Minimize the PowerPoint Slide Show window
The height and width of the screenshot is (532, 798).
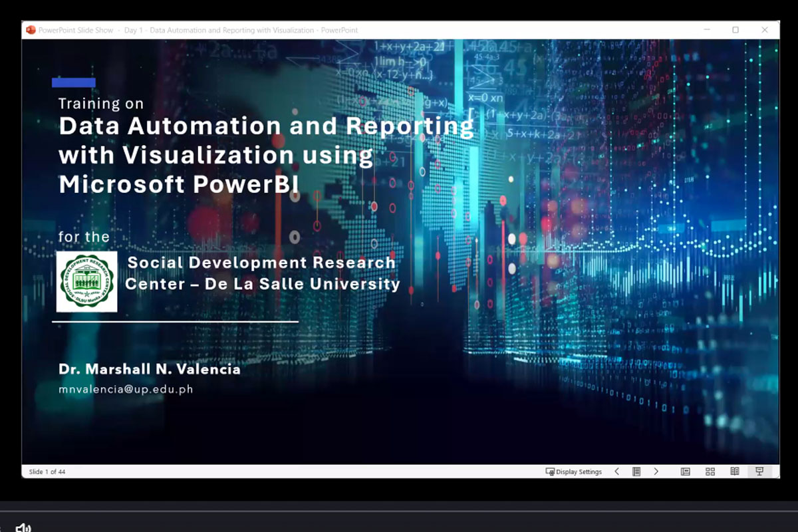(706, 30)
